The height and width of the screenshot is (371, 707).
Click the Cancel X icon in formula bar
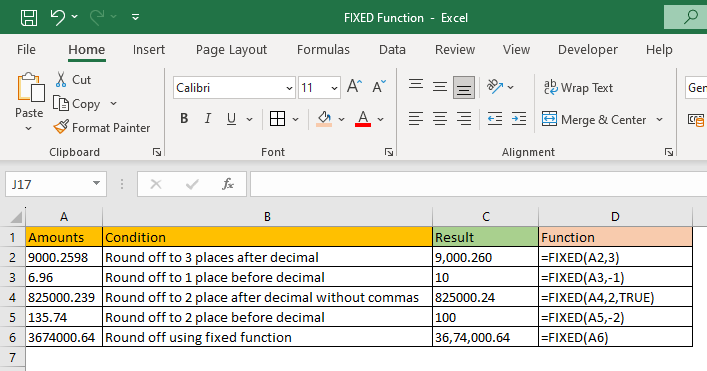[156, 184]
